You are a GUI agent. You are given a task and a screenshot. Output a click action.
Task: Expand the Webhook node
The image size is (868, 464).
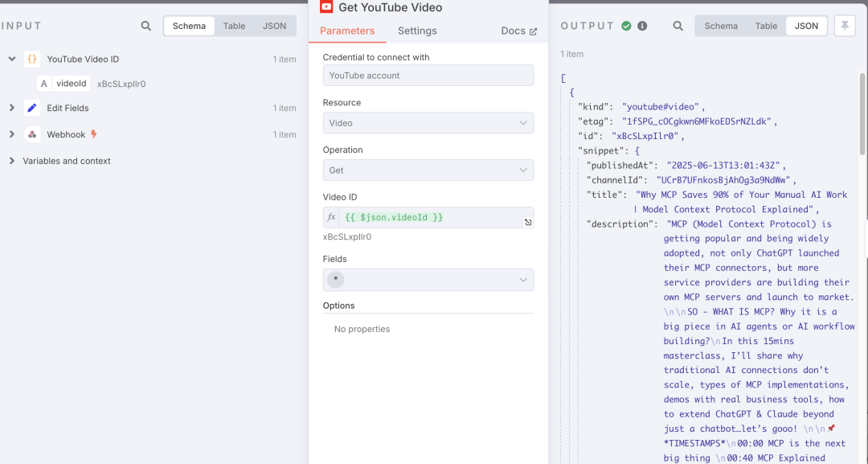(x=11, y=134)
